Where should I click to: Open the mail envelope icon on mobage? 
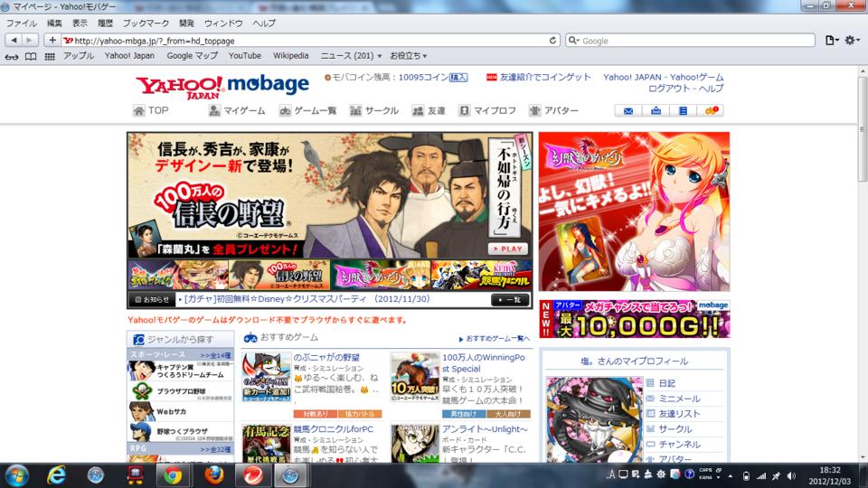[628, 110]
